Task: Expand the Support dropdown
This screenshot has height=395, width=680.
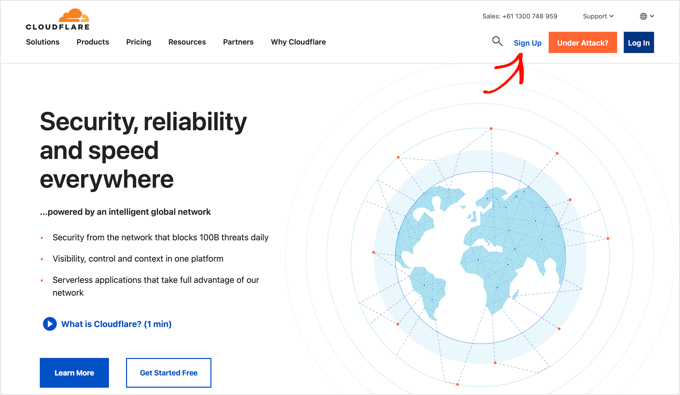Action: point(598,16)
